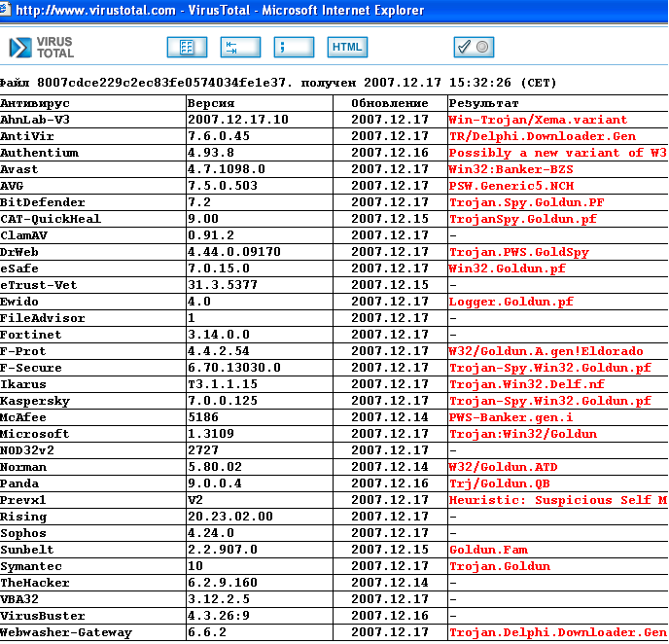Click eTrust-Vet version 31.3.5377
This screenshot has width=669, height=644.
(223, 285)
